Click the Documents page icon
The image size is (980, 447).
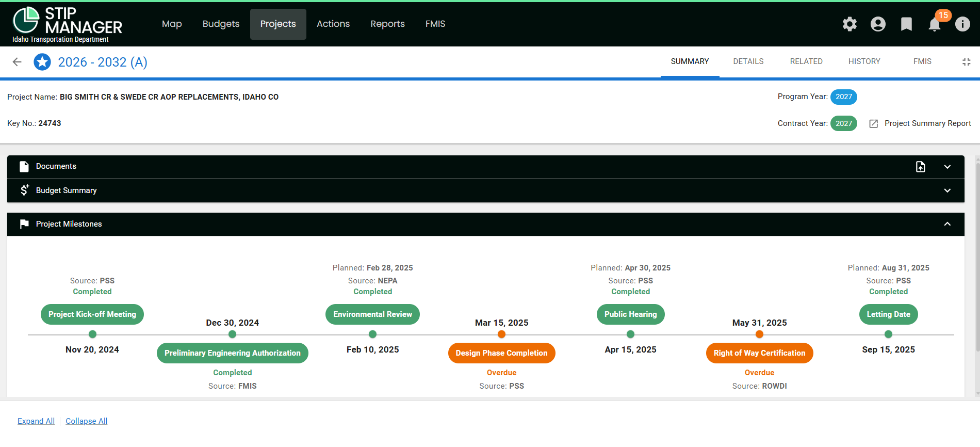click(24, 167)
